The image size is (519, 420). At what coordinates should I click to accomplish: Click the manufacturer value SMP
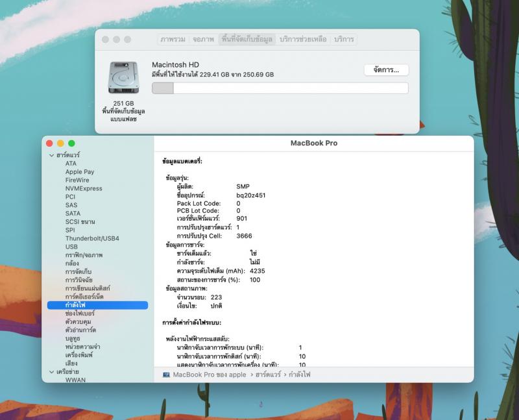[x=243, y=186]
